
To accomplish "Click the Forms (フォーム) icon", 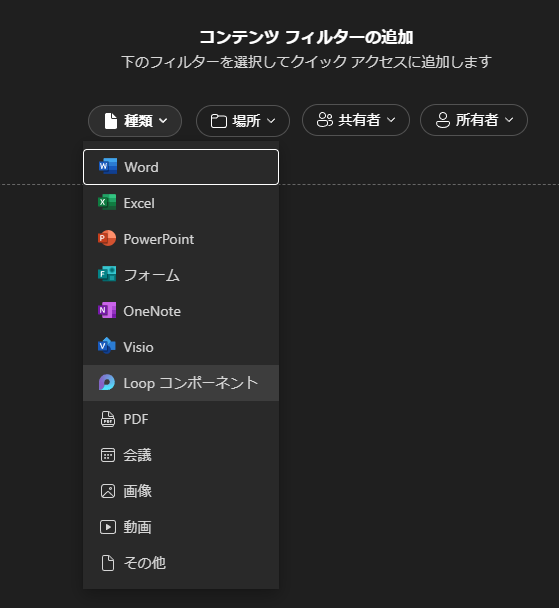I will (107, 275).
